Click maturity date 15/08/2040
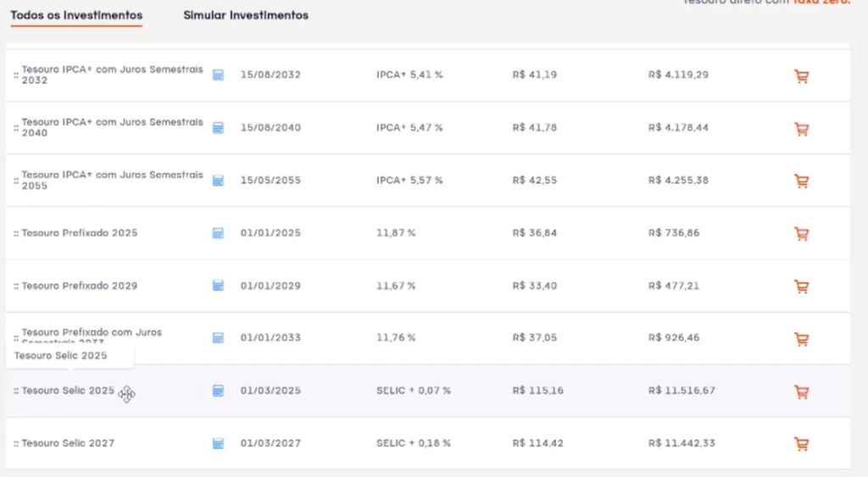 (x=270, y=127)
